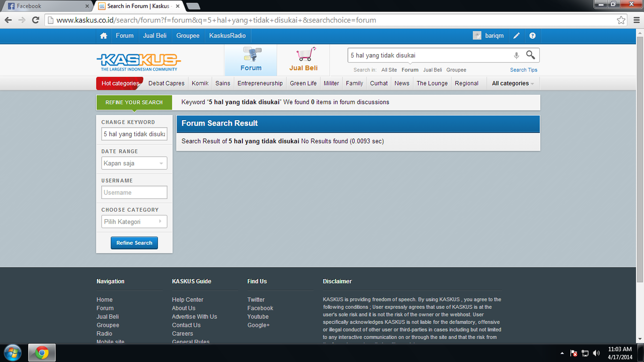This screenshot has height=362, width=644.
Task: Click Chrome icon in the taskbar
Action: [42, 353]
